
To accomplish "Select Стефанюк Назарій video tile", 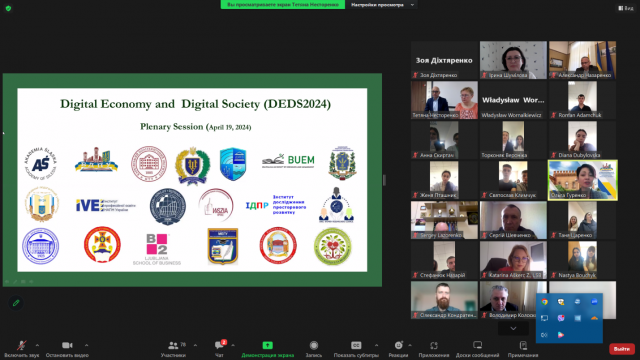I will pyautogui.click(x=444, y=260).
